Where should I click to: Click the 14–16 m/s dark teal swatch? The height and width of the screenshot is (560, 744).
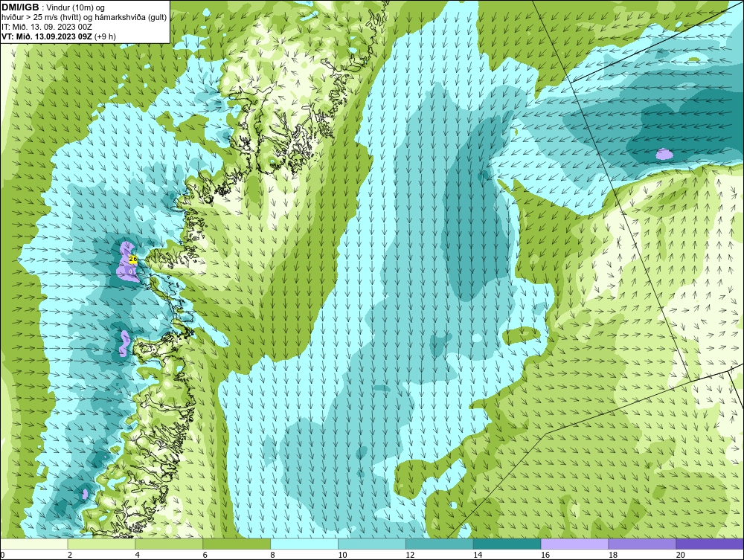pyautogui.click(x=507, y=544)
